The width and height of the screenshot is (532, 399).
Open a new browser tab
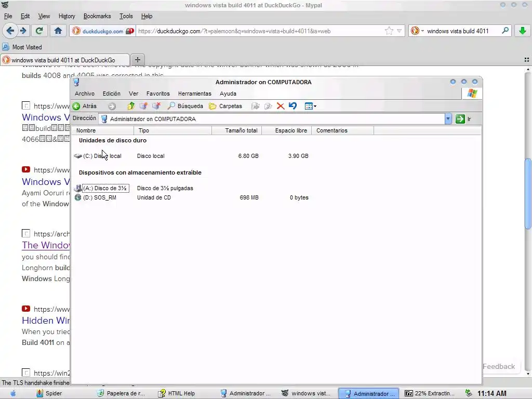(137, 60)
